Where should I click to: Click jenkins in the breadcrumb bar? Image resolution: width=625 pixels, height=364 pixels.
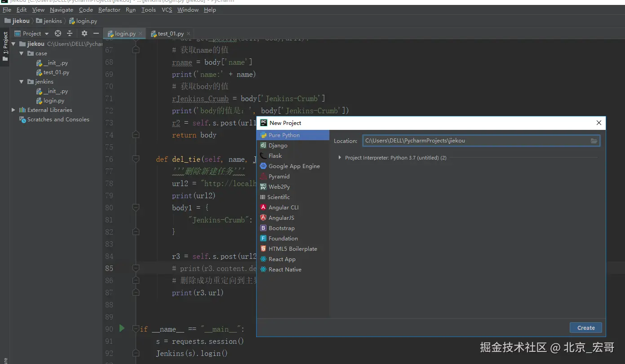coord(49,21)
